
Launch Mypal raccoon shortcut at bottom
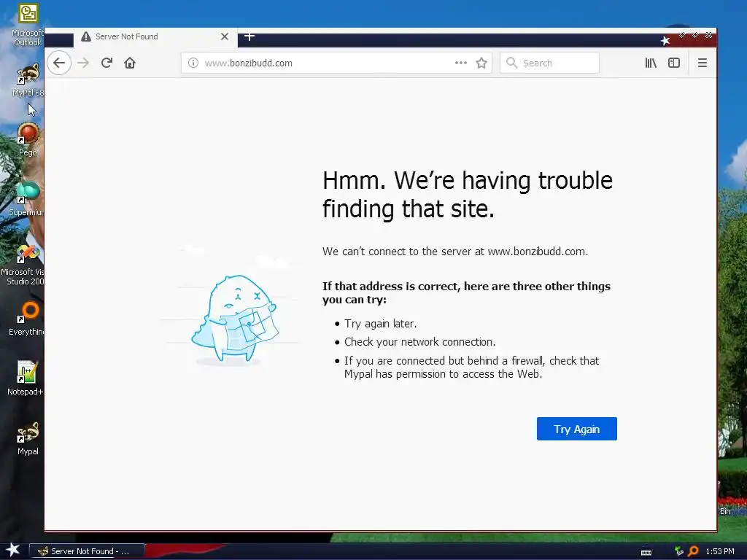(28, 438)
